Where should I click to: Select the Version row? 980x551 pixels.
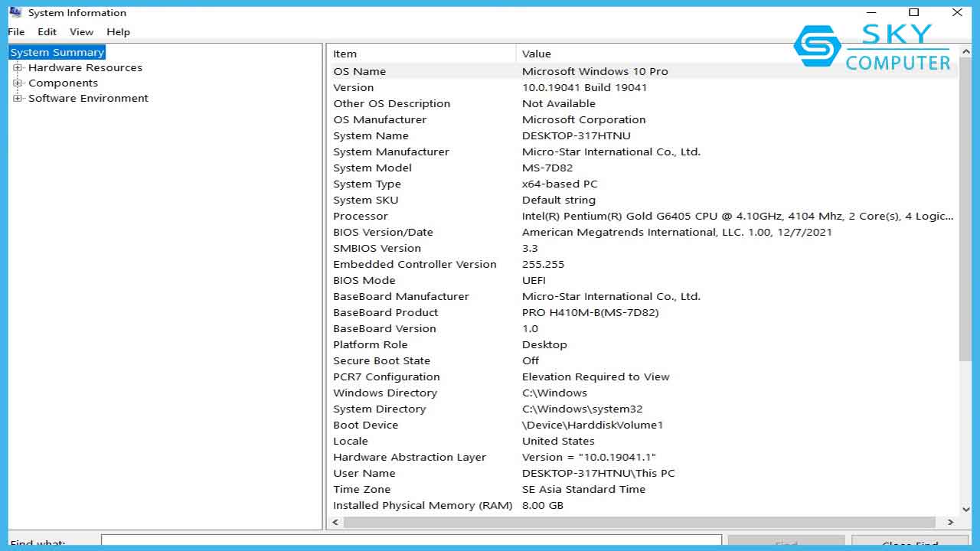643,87
